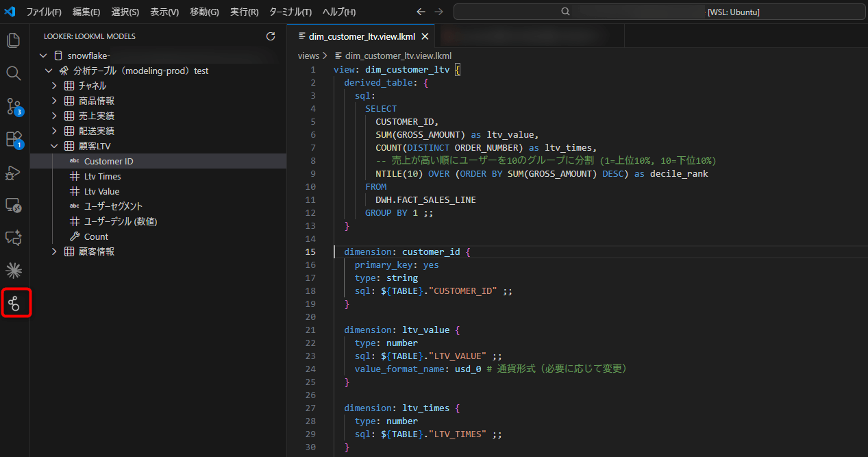Go back with the left arrow
The image size is (868, 457).
pos(421,12)
